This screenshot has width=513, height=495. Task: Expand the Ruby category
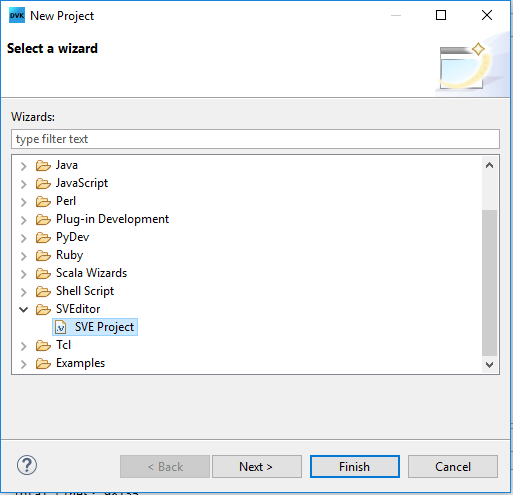click(x=23, y=256)
